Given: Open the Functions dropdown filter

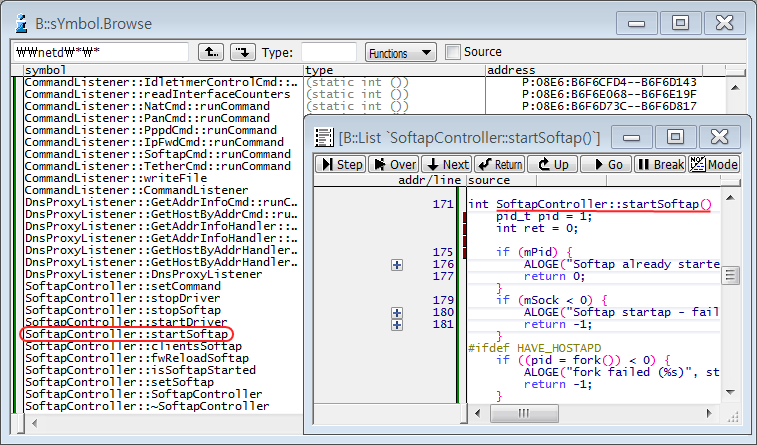Looking at the screenshot, I should tap(400, 52).
